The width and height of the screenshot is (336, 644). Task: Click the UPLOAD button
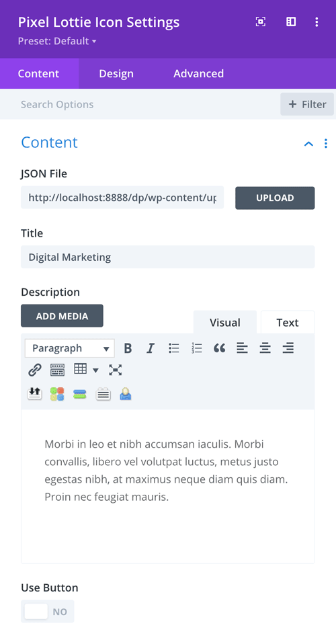pos(275,198)
